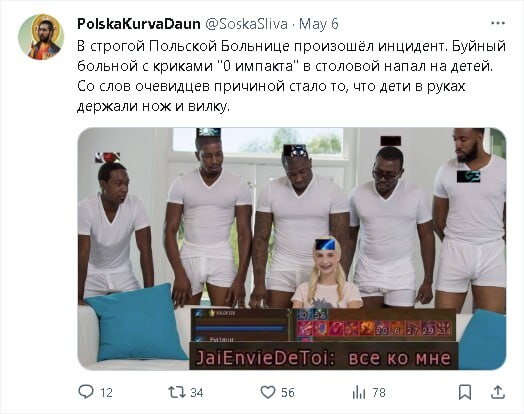
Task: Bookmark this tweet
Action: pyautogui.click(x=465, y=392)
